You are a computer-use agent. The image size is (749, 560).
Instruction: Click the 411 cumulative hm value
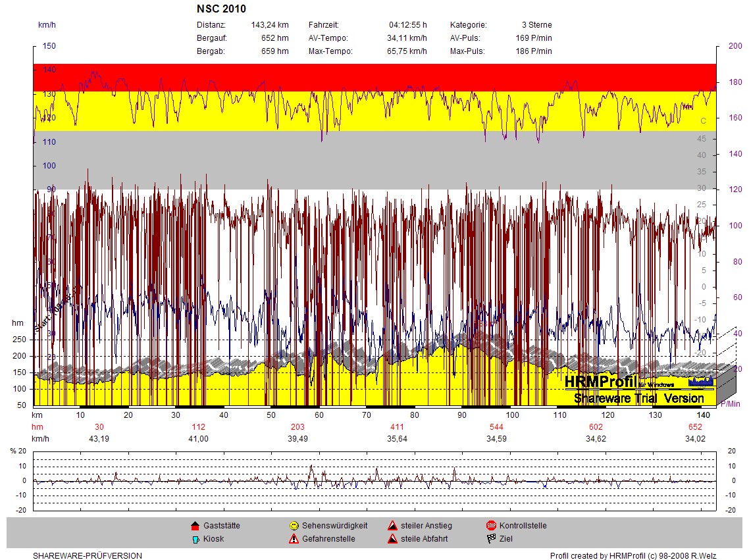(x=397, y=427)
